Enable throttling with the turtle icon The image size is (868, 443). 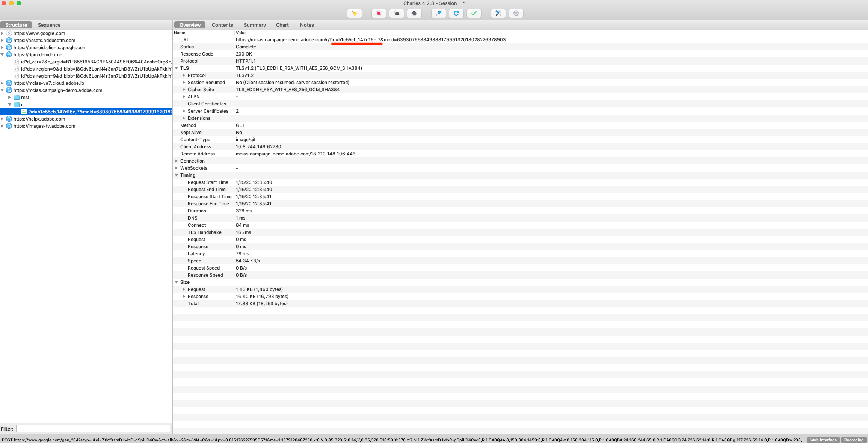point(397,14)
